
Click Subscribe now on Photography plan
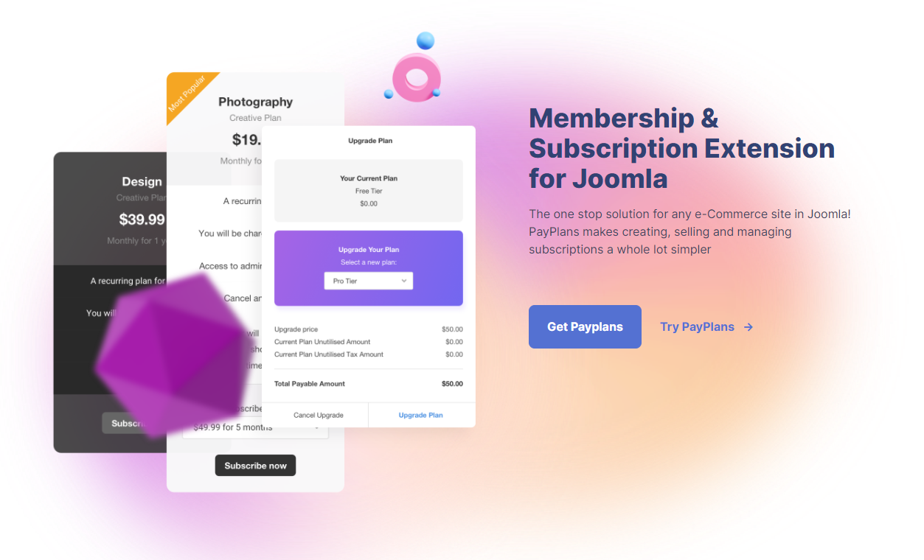click(x=255, y=466)
